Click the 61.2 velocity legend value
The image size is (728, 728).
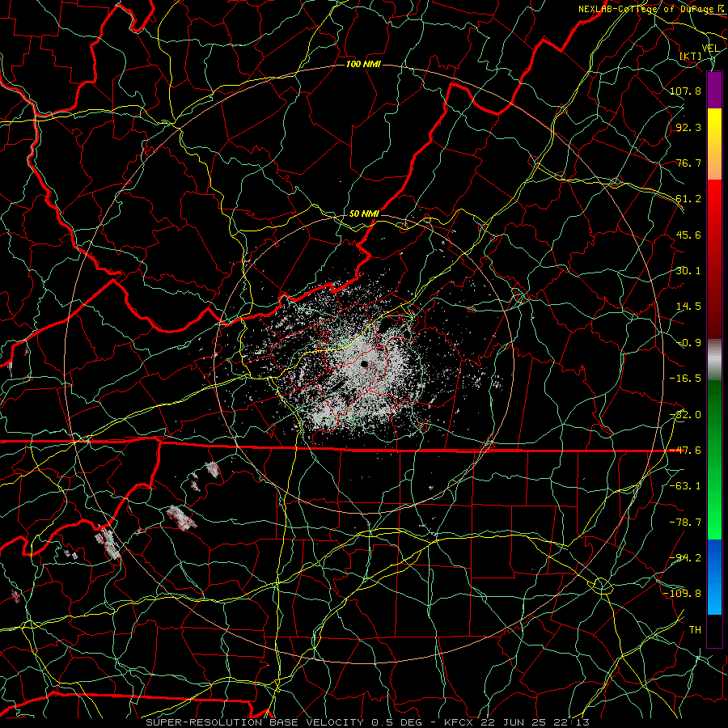(688, 199)
